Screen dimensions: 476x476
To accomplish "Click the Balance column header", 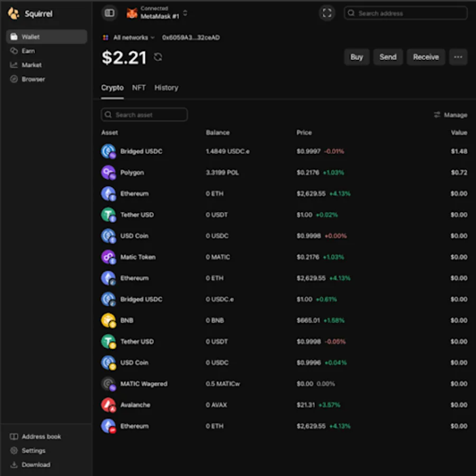I will point(218,132).
